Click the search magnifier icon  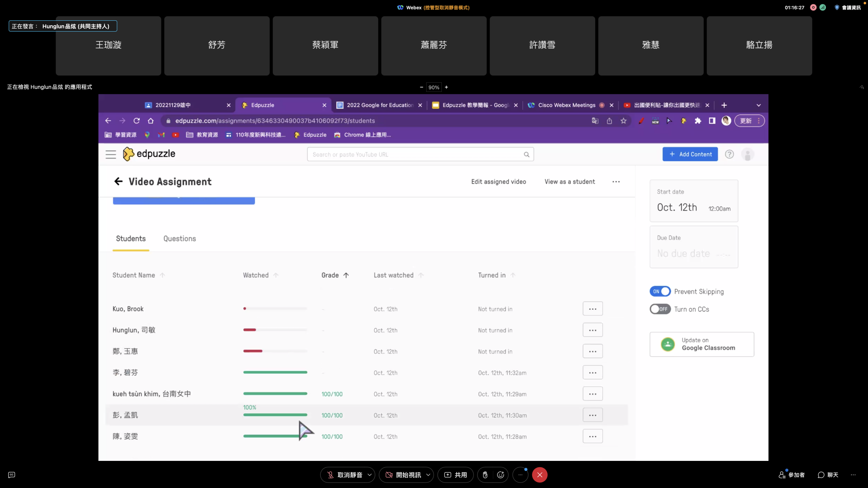[527, 155]
